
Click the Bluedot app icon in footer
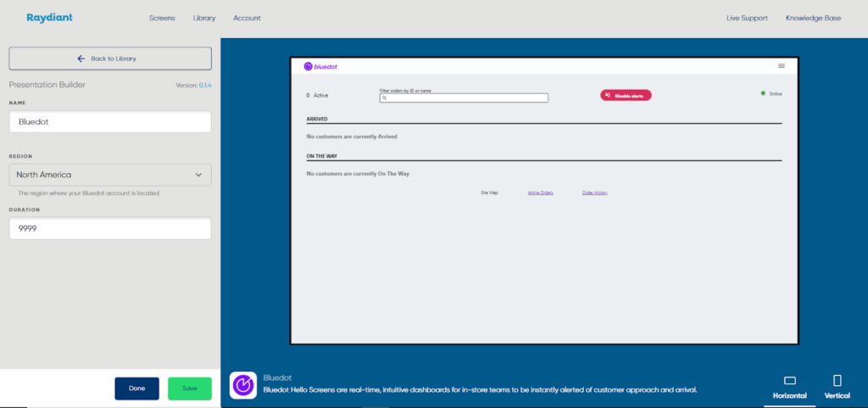coord(243,385)
